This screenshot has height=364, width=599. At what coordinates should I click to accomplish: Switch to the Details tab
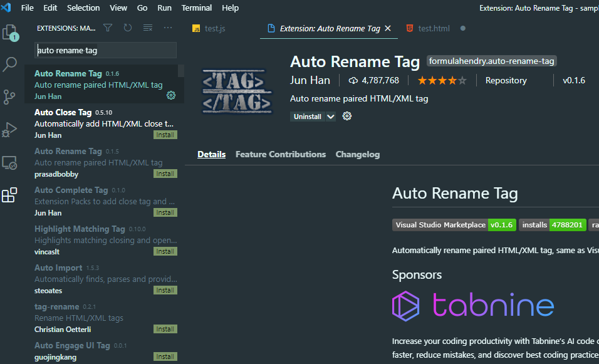[x=211, y=154]
